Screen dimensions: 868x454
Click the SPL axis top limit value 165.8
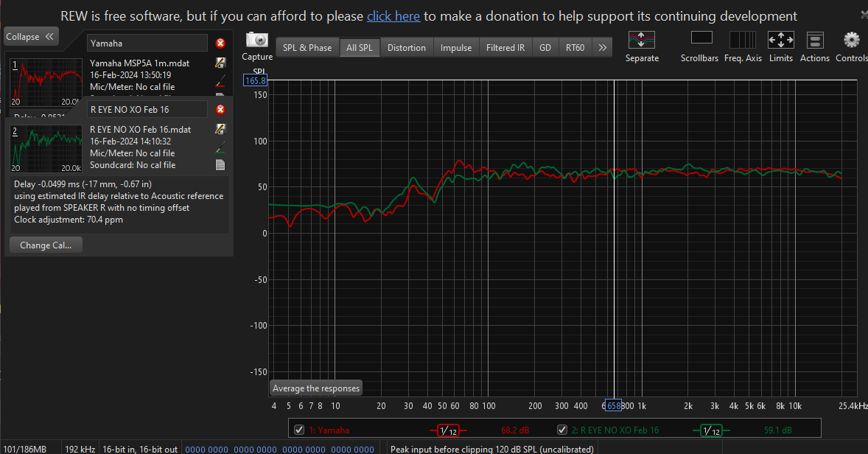256,81
